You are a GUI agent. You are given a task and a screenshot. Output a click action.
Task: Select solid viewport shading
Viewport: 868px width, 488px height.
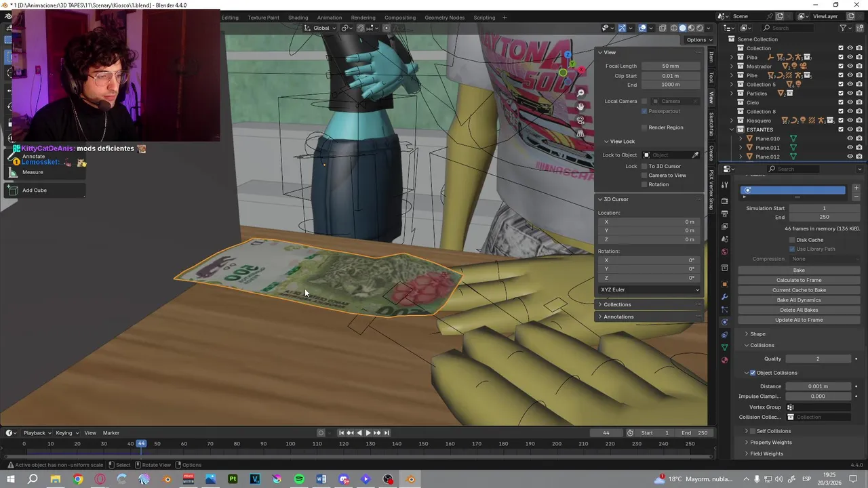coord(683,28)
